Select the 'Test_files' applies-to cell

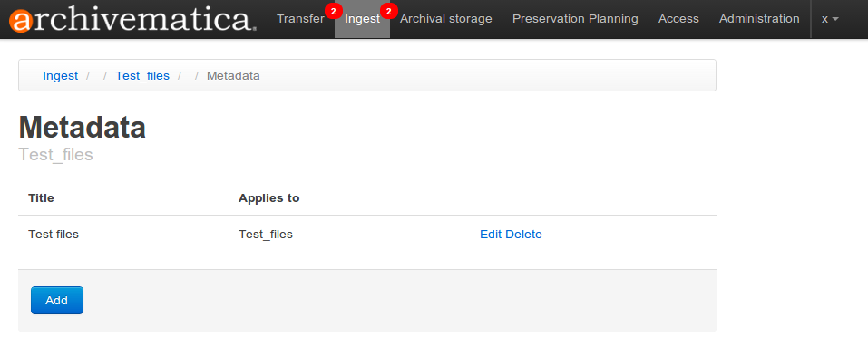point(266,235)
